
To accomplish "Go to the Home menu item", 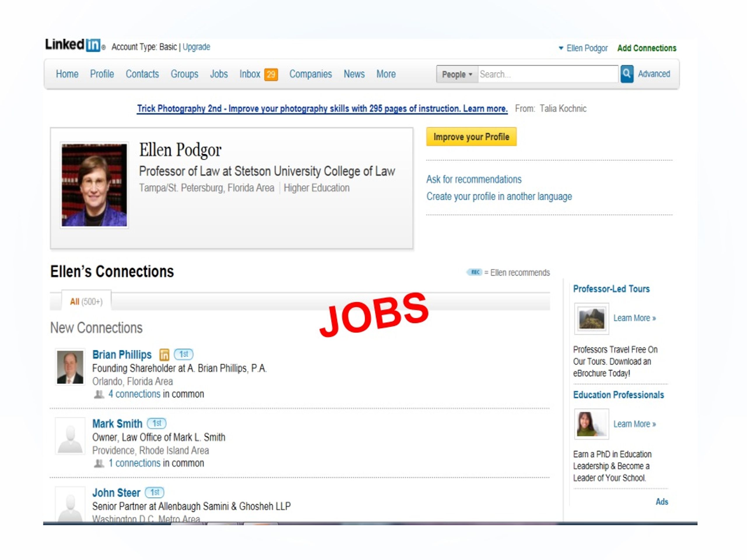I will tap(67, 74).
